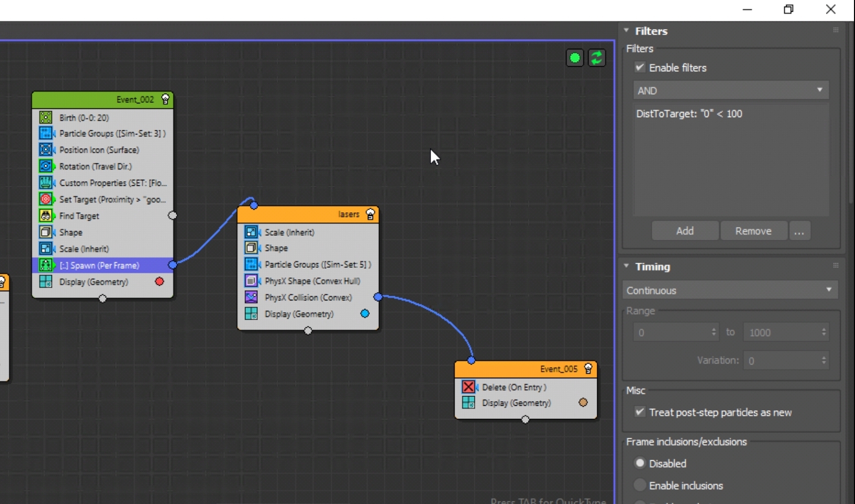Uncheck the Enable filters checkbox
The width and height of the screenshot is (855, 504).
pos(640,67)
